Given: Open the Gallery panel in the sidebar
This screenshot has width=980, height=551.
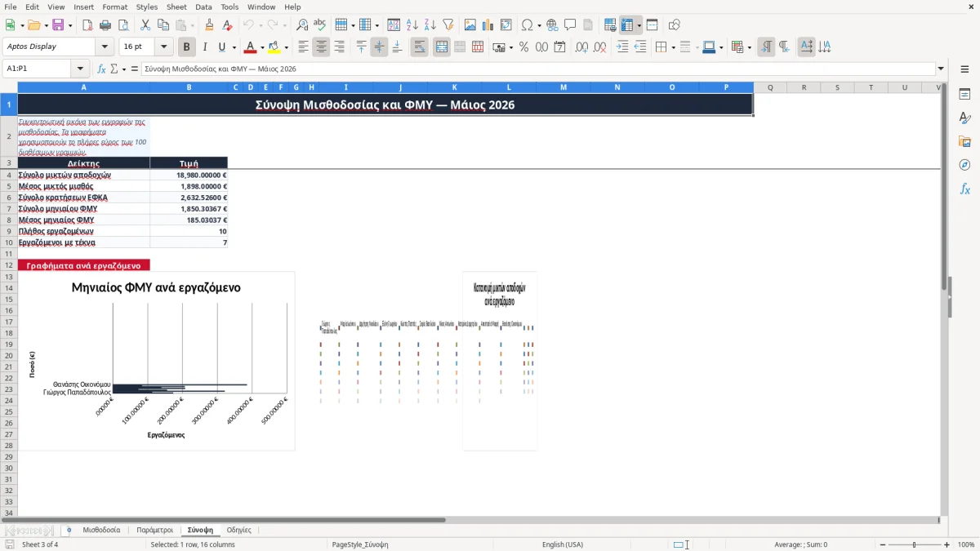Looking at the screenshot, I should click(x=964, y=141).
